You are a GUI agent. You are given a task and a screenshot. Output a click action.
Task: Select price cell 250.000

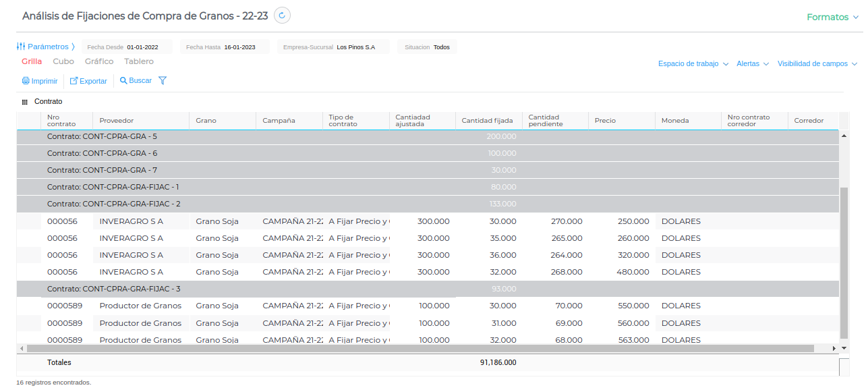(622, 221)
